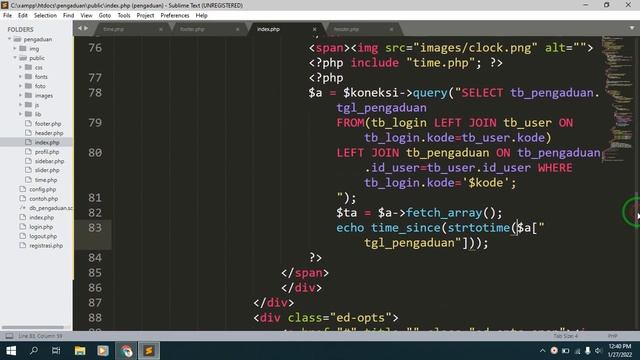This screenshot has height=360, width=640.
Task: Open slider.php in the folder tree
Action: point(47,170)
